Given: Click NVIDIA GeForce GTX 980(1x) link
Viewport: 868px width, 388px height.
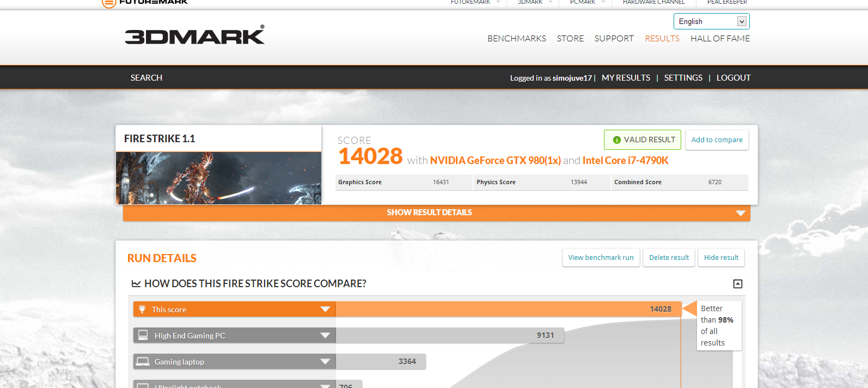Looking at the screenshot, I should click(496, 161).
